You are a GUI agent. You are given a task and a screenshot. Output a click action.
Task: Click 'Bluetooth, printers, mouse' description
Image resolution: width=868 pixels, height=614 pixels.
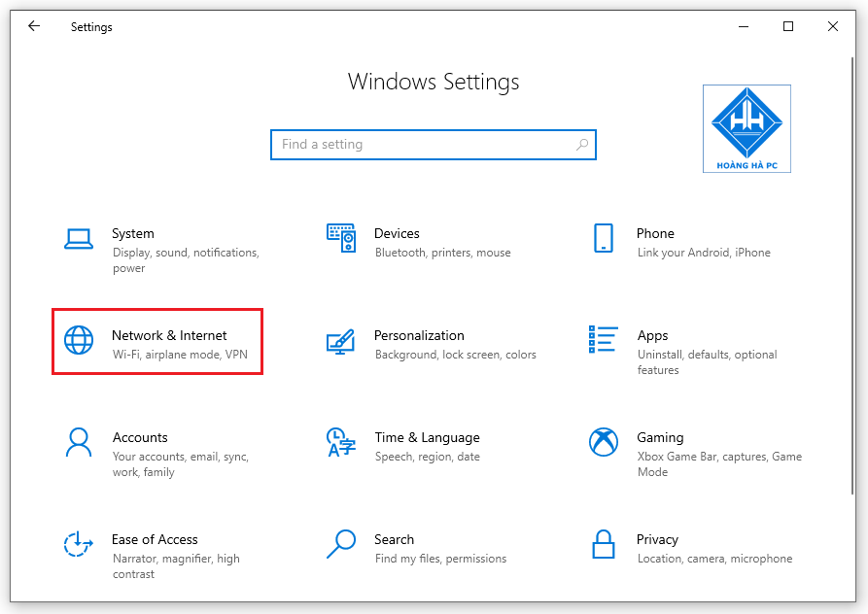pos(443,253)
